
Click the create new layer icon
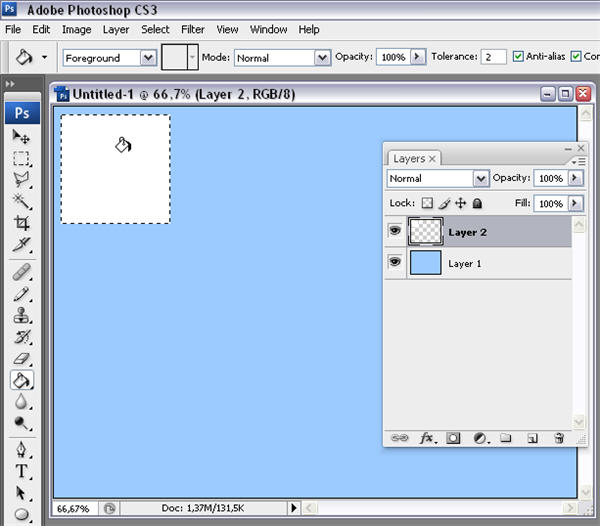pyautogui.click(x=533, y=438)
